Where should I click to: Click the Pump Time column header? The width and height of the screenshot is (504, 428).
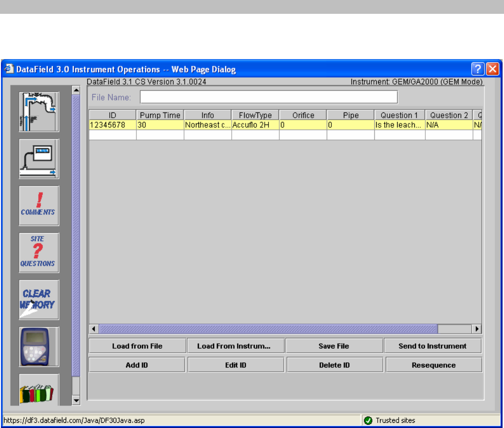tap(160, 115)
